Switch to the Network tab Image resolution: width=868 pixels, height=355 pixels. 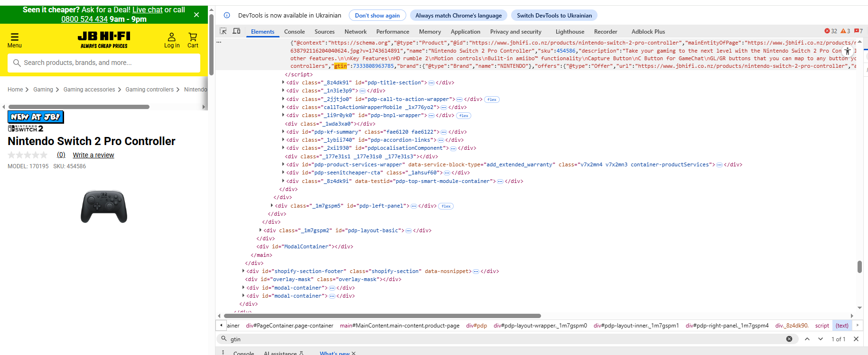coord(355,32)
